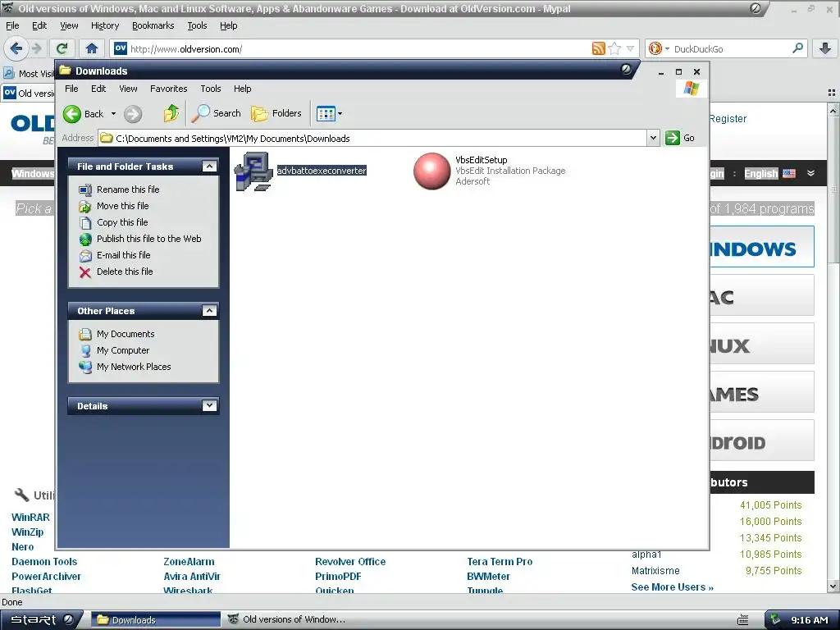The width and height of the screenshot is (840, 630).
Task: Click the Views icon in the Downloads toolbar
Action: [x=325, y=113]
